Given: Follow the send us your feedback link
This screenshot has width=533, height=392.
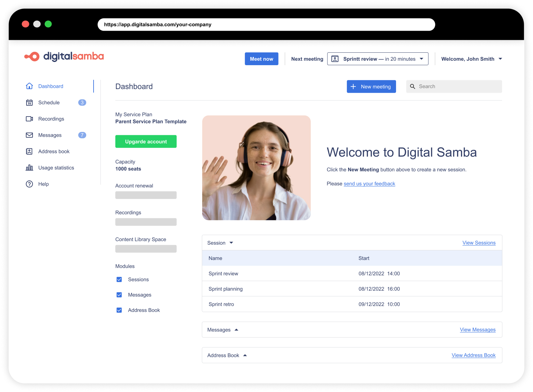Looking at the screenshot, I should tap(369, 184).
